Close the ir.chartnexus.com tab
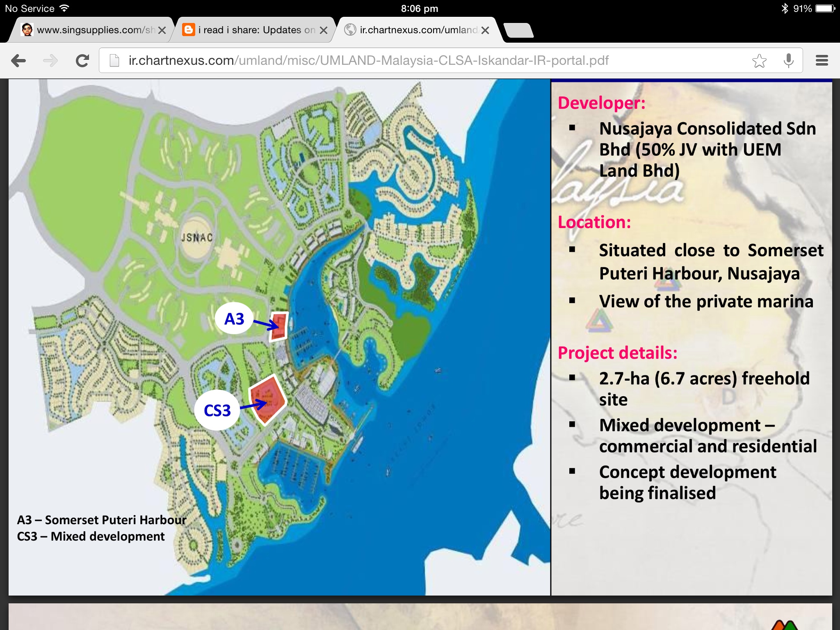Image resolution: width=840 pixels, height=630 pixels. [x=485, y=30]
